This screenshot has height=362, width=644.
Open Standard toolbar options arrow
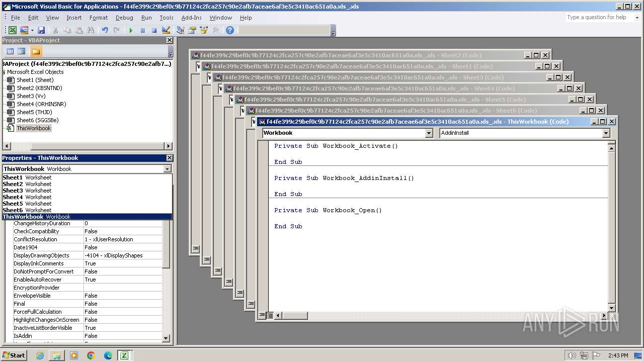click(x=333, y=31)
